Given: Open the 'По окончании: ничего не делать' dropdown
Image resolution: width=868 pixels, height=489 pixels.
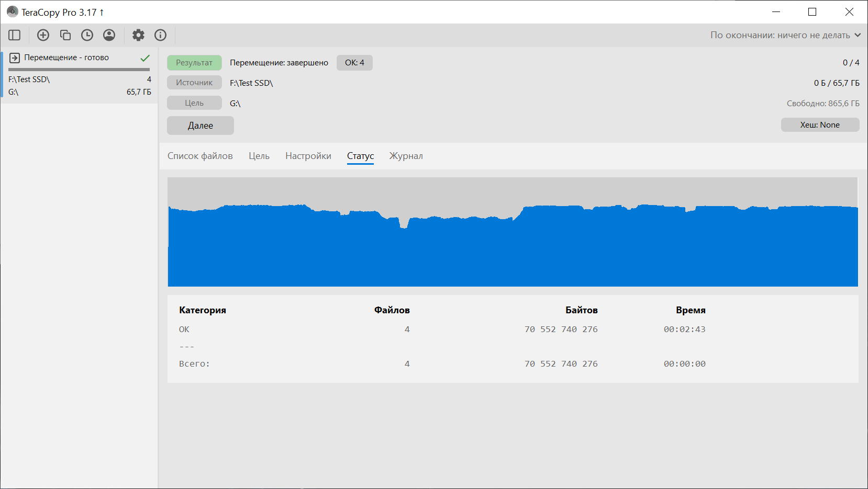Looking at the screenshot, I should 785,35.
